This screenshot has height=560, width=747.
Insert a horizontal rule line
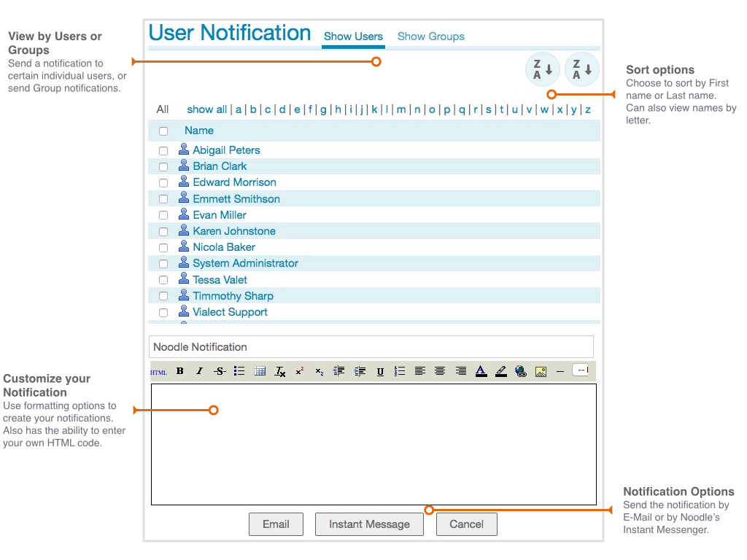pyautogui.click(x=560, y=371)
